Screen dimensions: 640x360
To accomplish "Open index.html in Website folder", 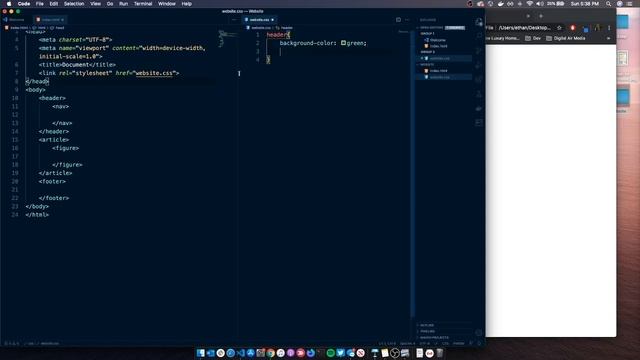I will tap(438, 71).
